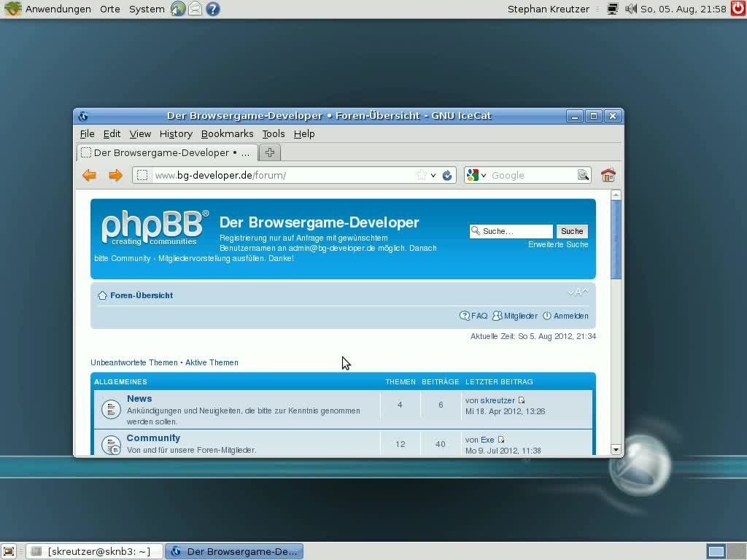The height and width of the screenshot is (560, 747).
Task: Select the Der Browsergame-Developer tab
Action: [167, 152]
